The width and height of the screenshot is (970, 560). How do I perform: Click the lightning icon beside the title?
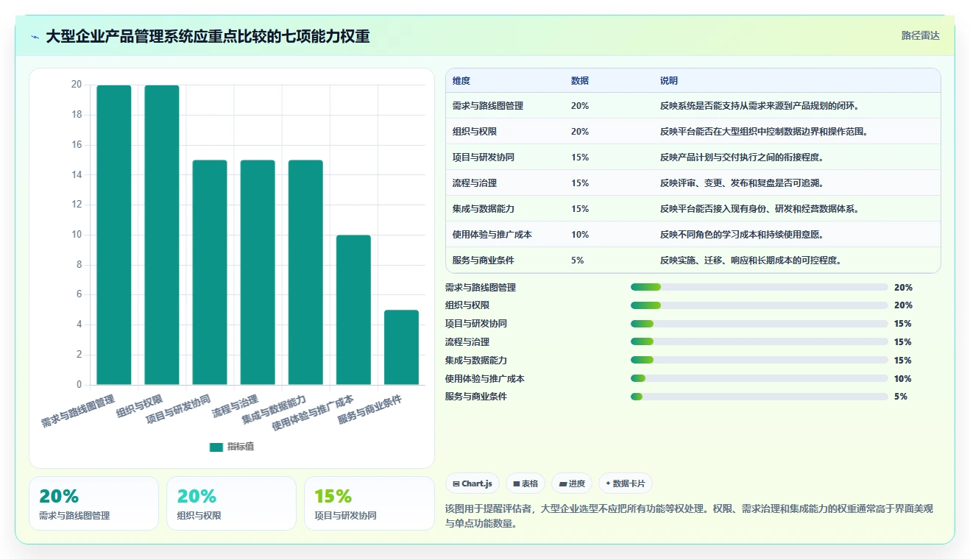click(35, 37)
